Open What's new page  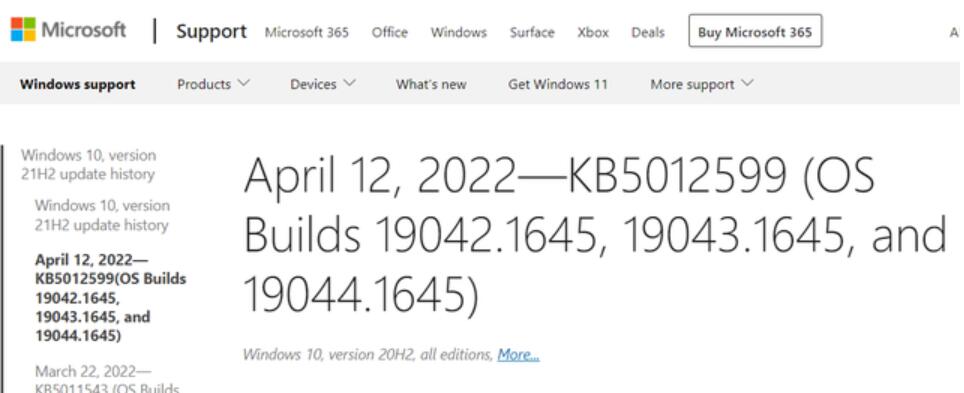coord(431,84)
